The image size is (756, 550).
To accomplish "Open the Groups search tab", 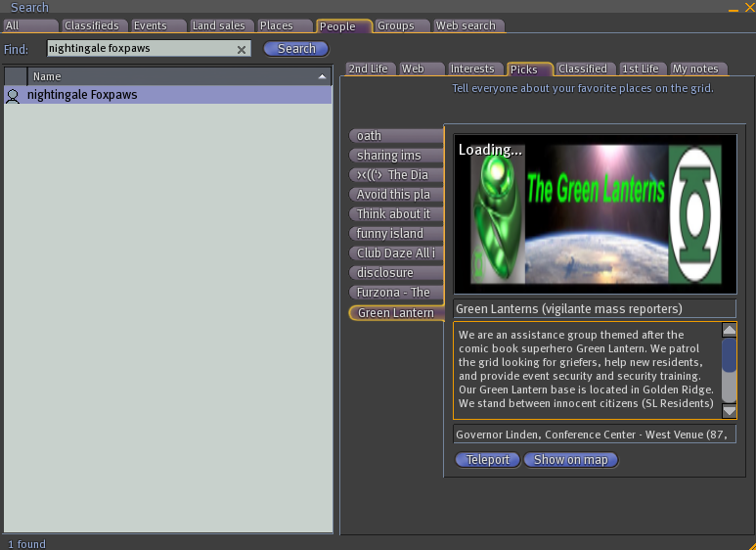I will pyautogui.click(x=402, y=25).
